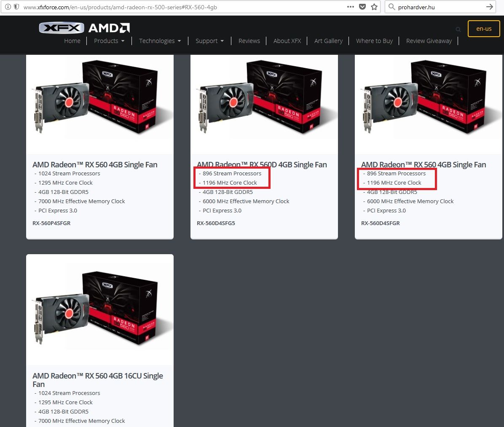Click the AMD logo in the header
The width and height of the screenshot is (504, 427).
(109, 28)
